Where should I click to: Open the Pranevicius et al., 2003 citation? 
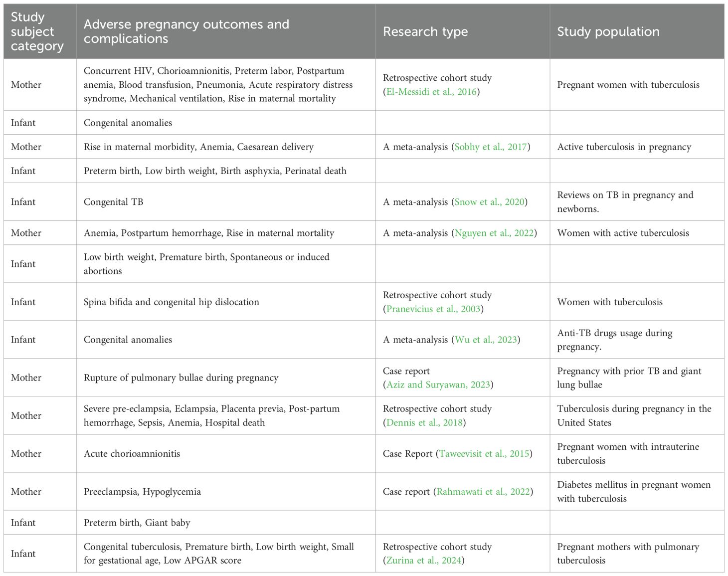(x=433, y=309)
